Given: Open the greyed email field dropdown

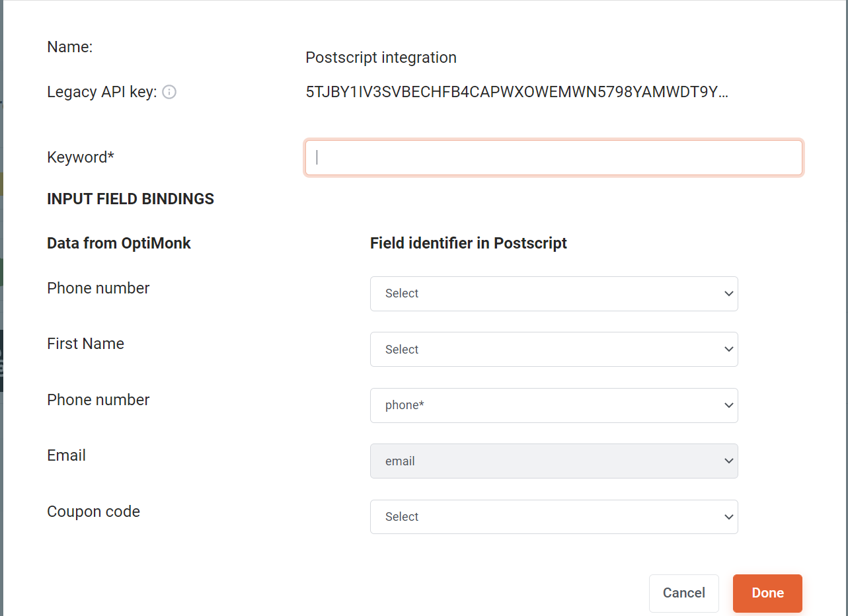Looking at the screenshot, I should click(554, 461).
